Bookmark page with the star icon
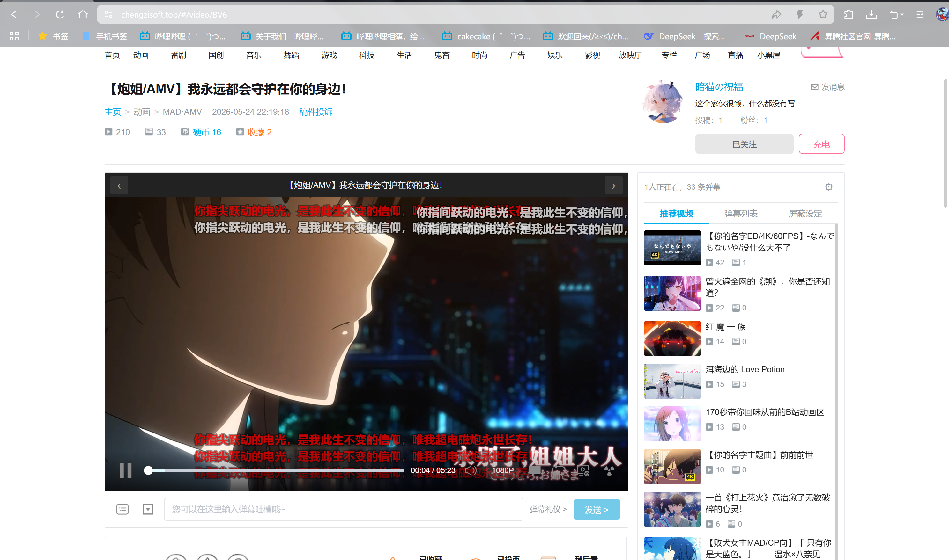The image size is (949, 560). click(x=823, y=15)
